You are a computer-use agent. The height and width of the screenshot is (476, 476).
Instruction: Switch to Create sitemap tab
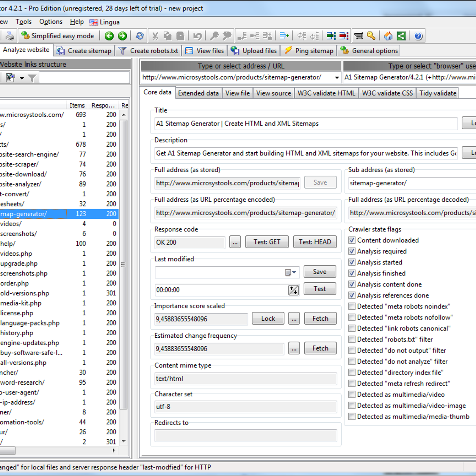(x=84, y=51)
